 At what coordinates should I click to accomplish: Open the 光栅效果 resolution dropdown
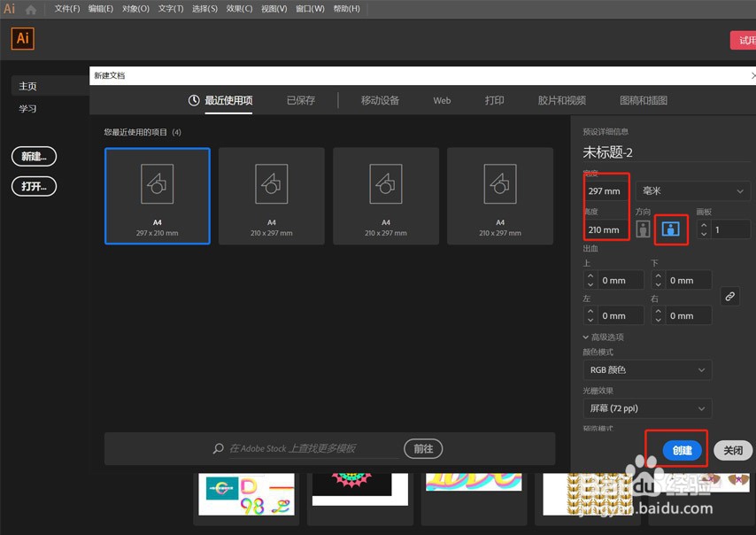[x=646, y=408]
